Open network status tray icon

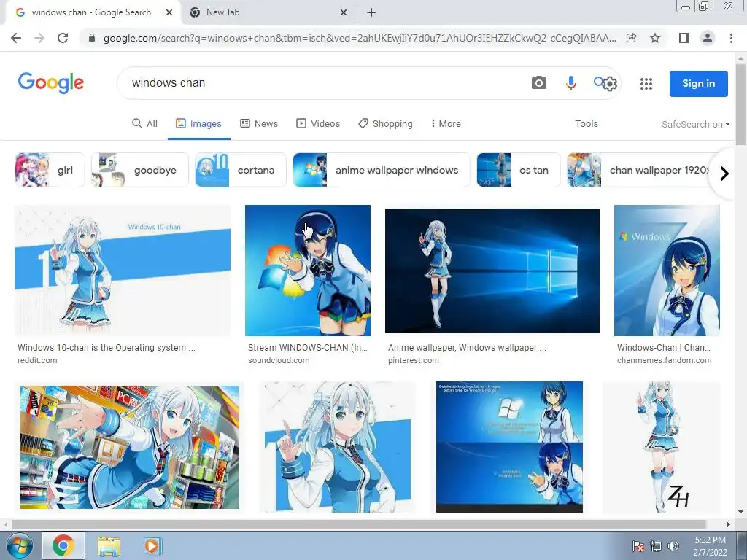click(x=656, y=546)
